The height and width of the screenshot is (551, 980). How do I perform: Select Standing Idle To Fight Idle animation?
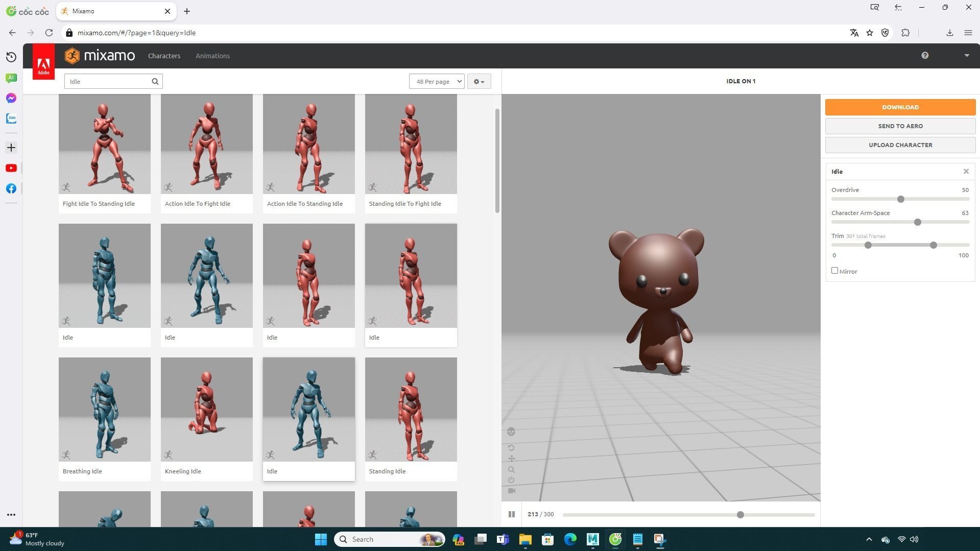[411, 153]
